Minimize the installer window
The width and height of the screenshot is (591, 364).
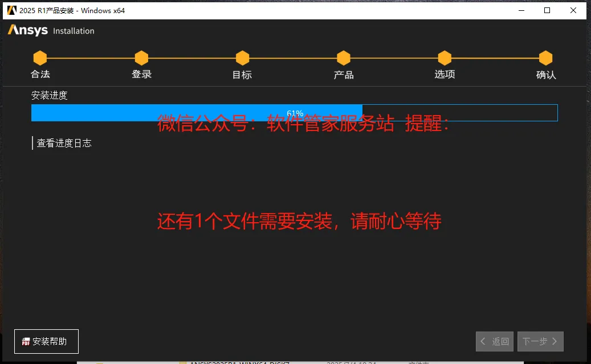tap(521, 11)
